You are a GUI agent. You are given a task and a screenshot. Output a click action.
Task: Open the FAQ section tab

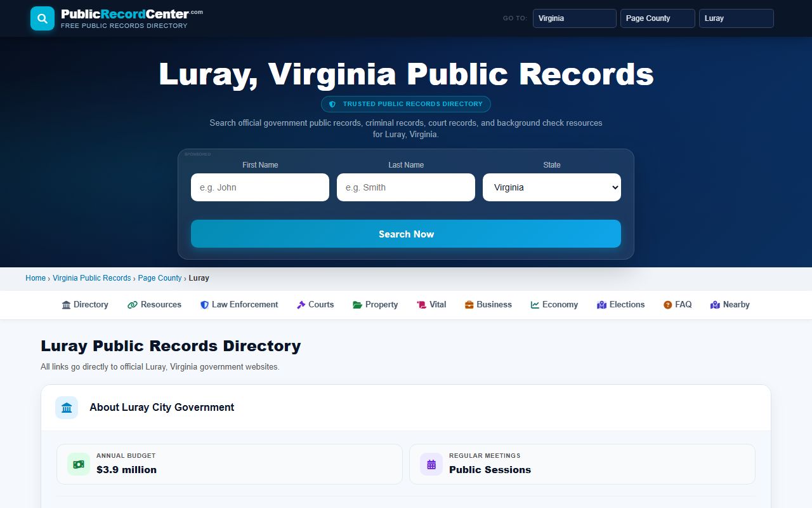[x=678, y=305]
